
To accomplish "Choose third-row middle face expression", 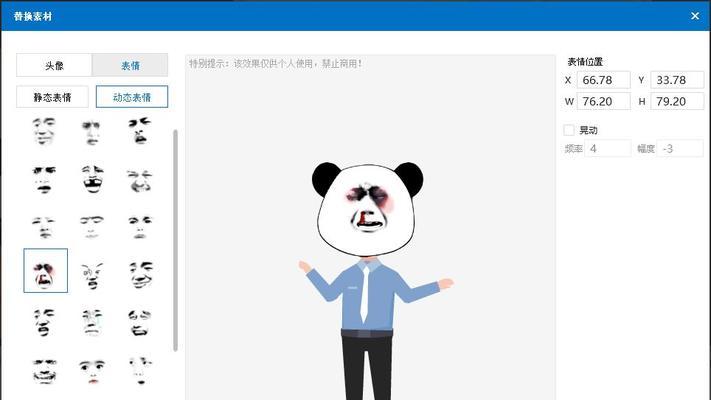I will tap(92, 226).
